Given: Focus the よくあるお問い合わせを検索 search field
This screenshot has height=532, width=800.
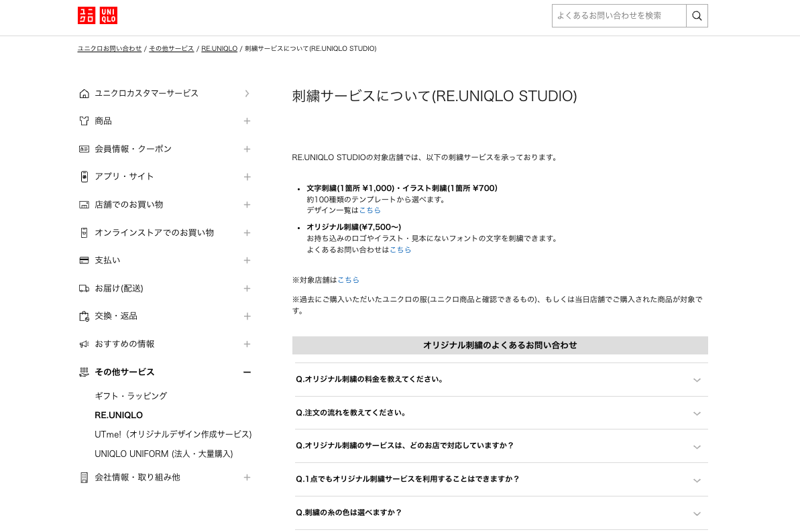Looking at the screenshot, I should (x=618, y=16).
